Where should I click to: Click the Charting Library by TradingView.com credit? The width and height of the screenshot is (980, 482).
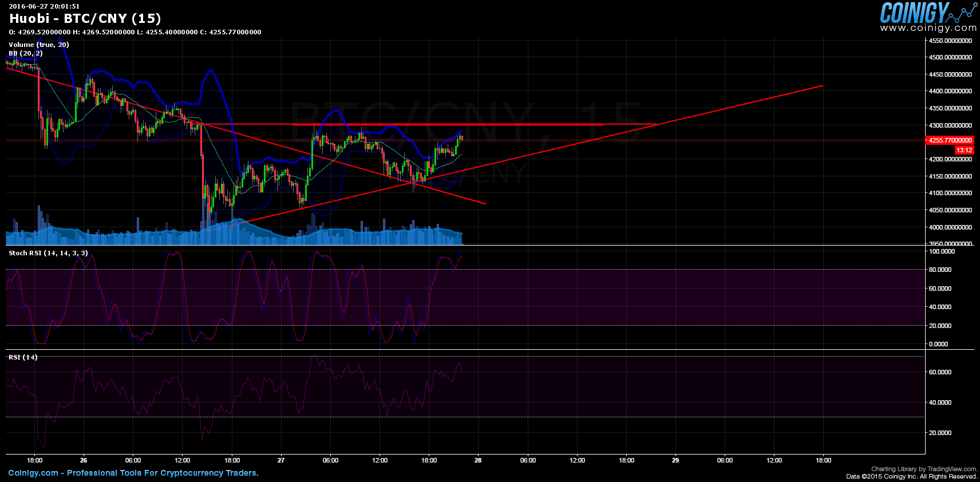tap(924, 469)
